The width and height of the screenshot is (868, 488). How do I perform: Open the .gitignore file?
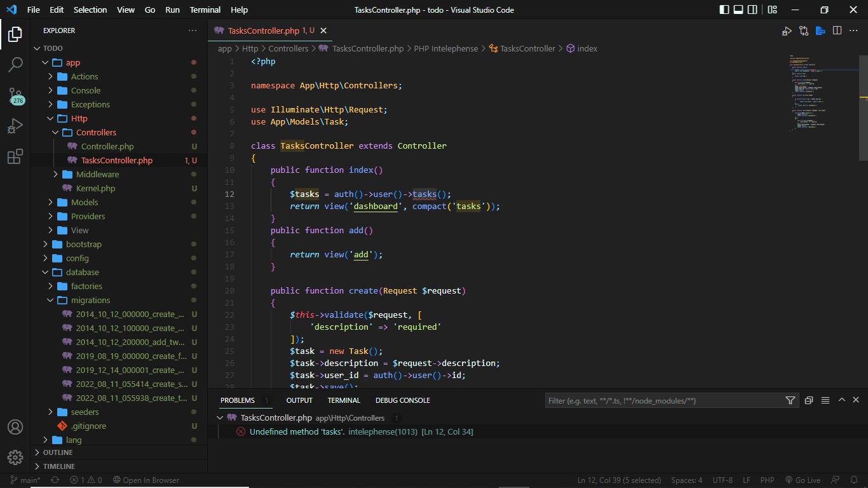click(x=88, y=426)
